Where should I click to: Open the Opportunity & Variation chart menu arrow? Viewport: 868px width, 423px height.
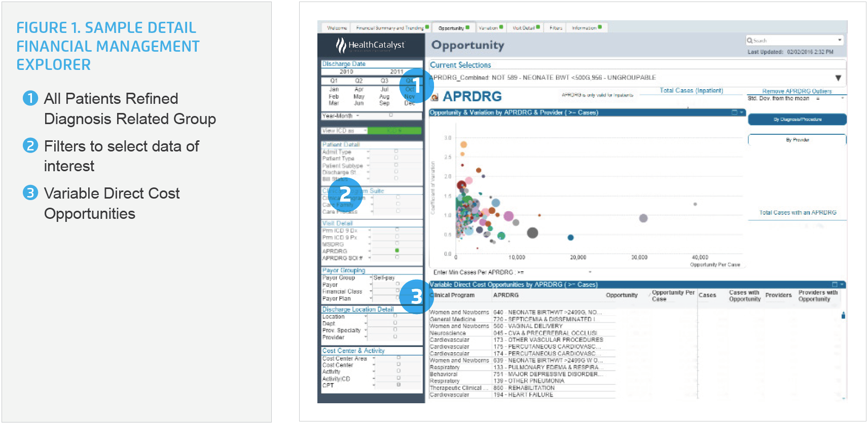(741, 112)
